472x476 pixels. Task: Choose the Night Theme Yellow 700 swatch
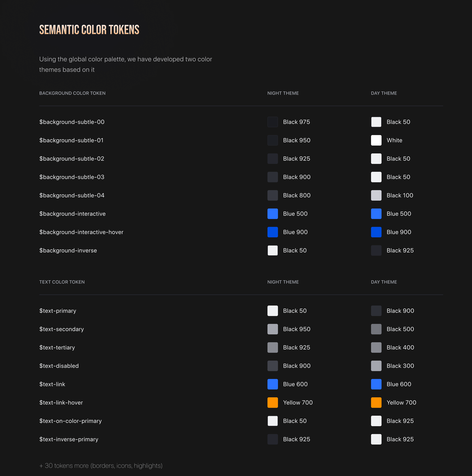pyautogui.click(x=272, y=403)
